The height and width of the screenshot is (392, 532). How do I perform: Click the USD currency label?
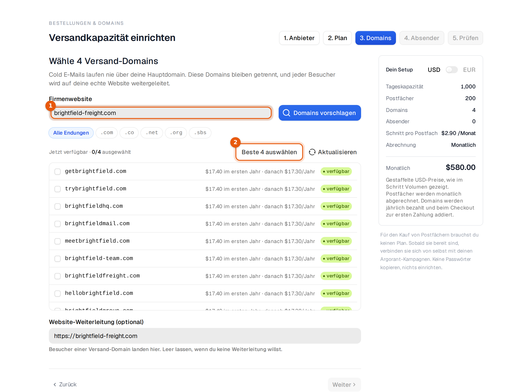434,70
